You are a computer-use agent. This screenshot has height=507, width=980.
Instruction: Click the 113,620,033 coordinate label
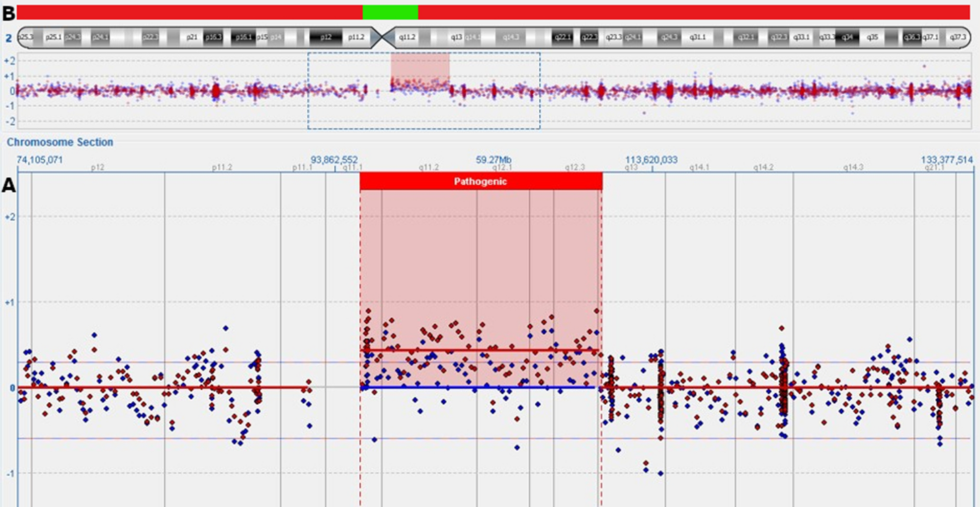pos(651,160)
